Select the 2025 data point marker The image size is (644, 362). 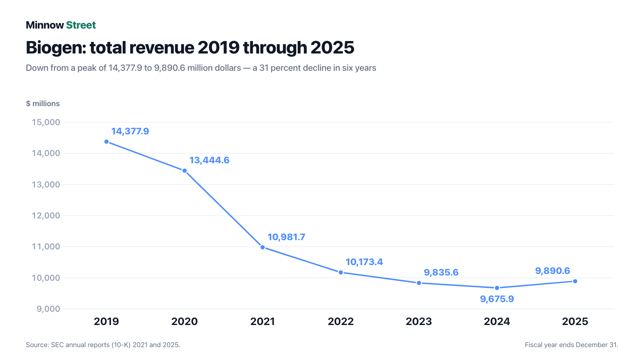point(575,281)
